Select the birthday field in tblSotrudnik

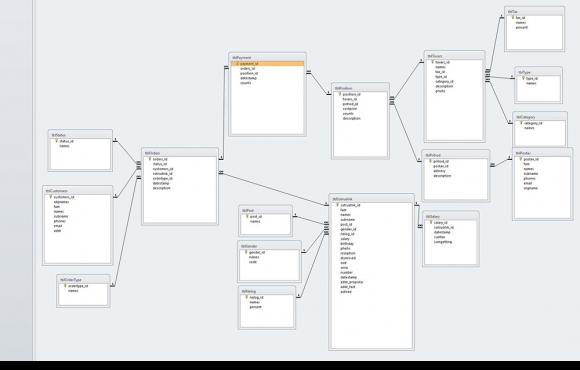pos(347,244)
